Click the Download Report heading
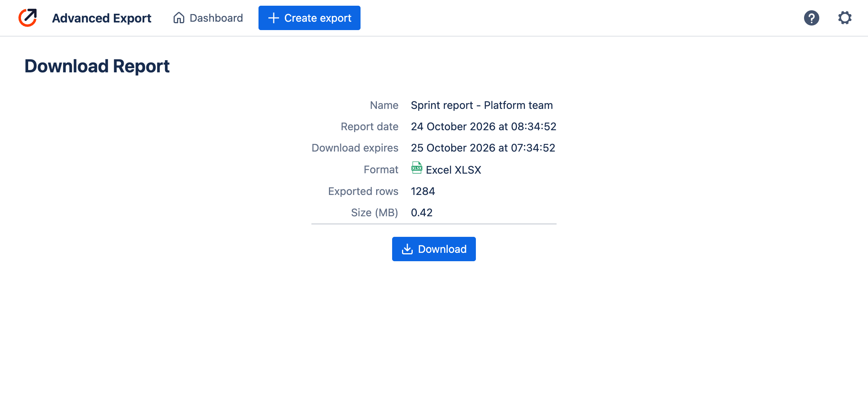Image resolution: width=868 pixels, height=396 pixels. [x=97, y=66]
